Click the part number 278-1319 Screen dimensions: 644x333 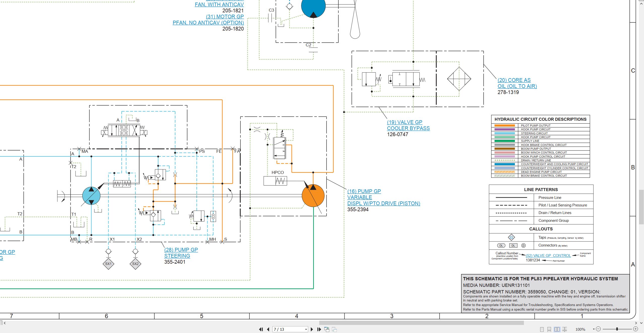pos(508,92)
